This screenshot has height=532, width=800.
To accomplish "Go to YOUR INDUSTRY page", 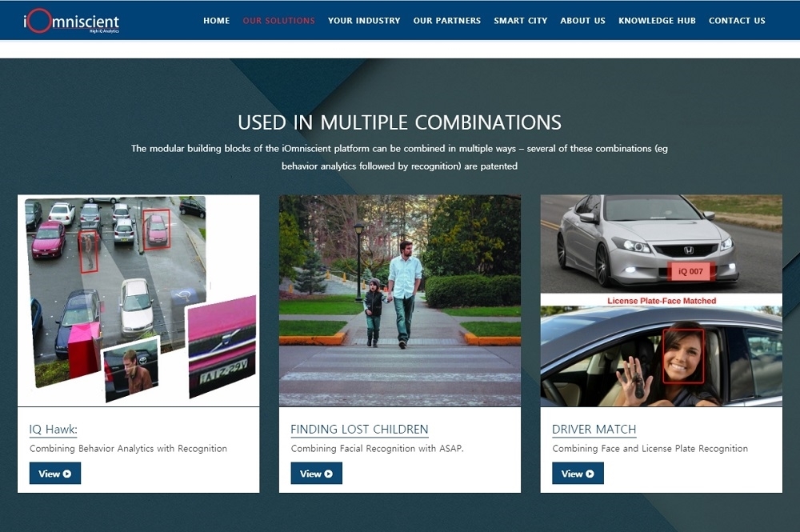I will [x=364, y=21].
